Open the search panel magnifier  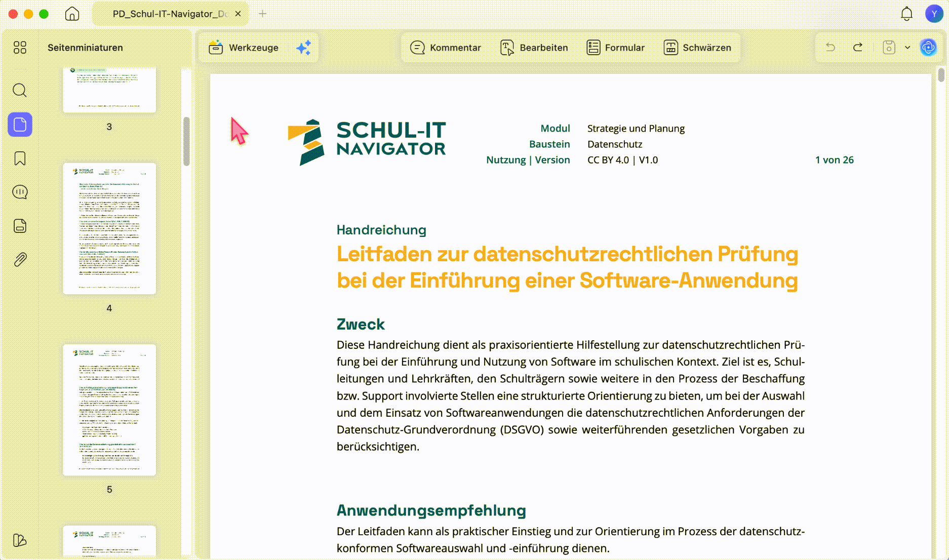[x=20, y=91]
